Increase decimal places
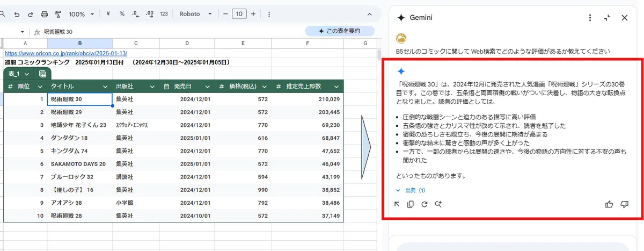Image resolution: width=644 pixels, height=251 pixels. (149, 14)
